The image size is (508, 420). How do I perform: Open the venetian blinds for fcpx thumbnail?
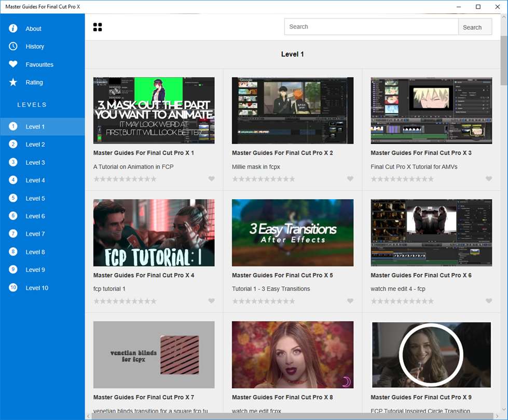pyautogui.click(x=154, y=355)
